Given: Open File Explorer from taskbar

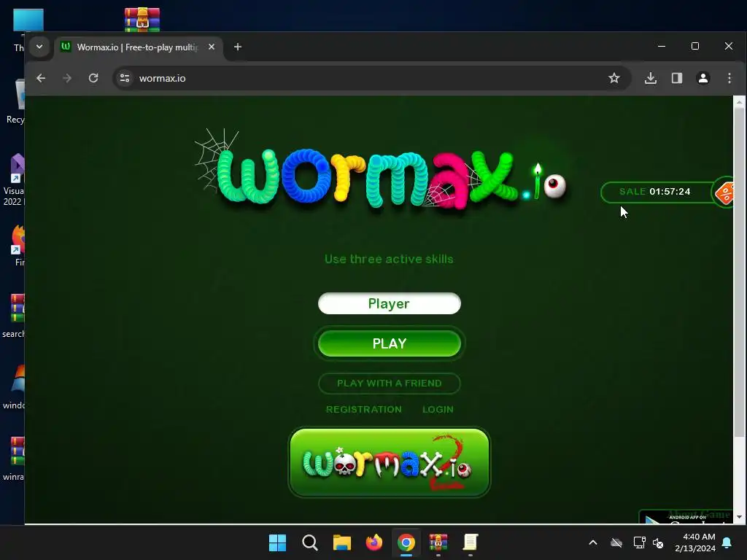Looking at the screenshot, I should point(341,542).
